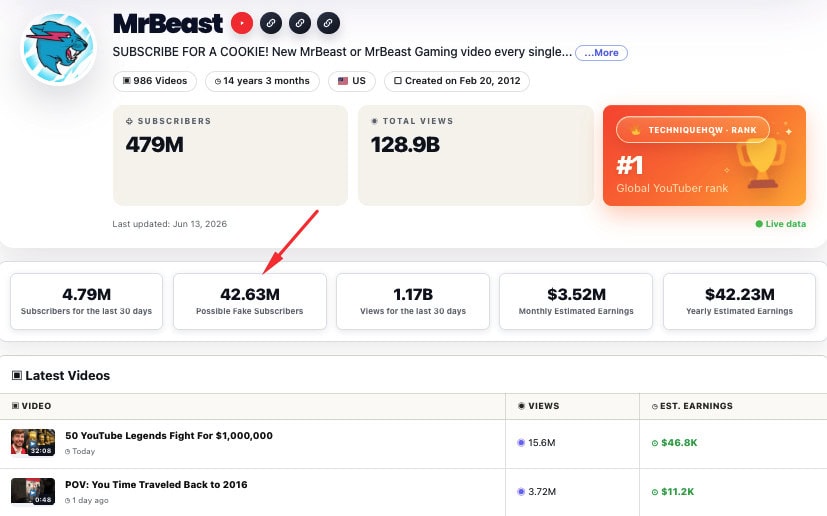Click the 1 day ago upload date
This screenshot has width=827, height=516.
click(90, 501)
